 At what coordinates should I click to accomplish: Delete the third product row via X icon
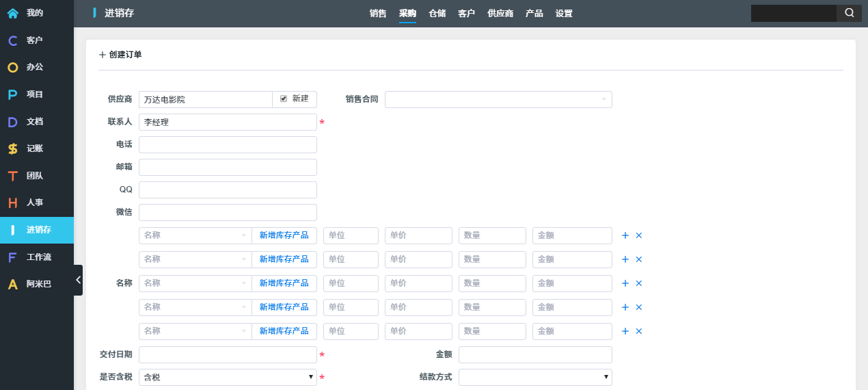[x=639, y=283]
